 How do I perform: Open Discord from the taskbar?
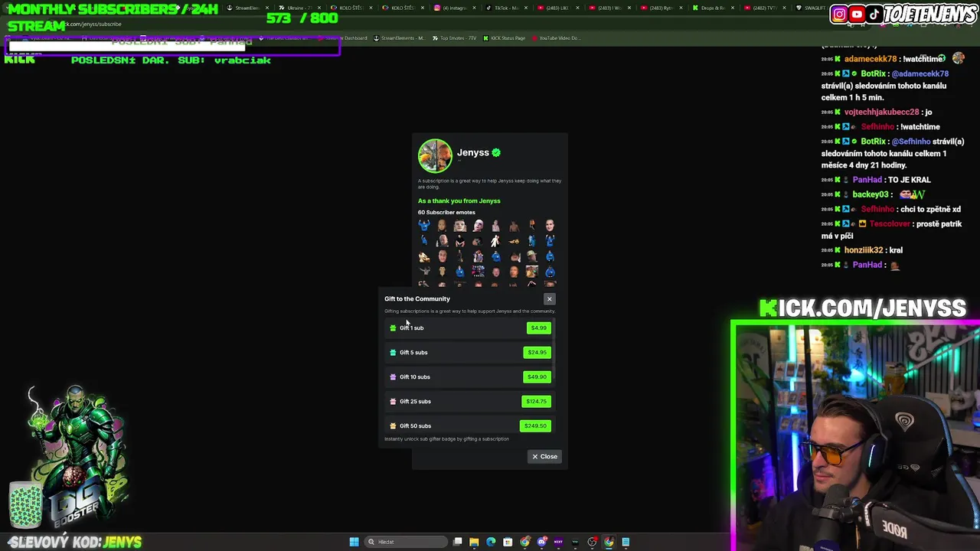(x=541, y=542)
